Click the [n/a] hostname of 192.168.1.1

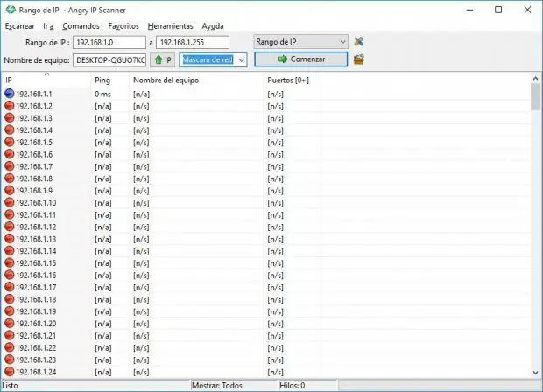tap(141, 94)
